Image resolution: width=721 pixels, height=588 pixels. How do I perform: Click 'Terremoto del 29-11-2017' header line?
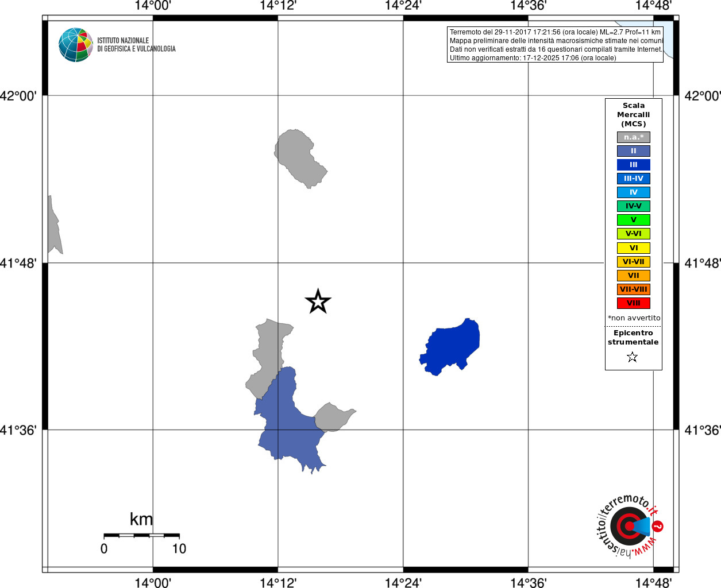pos(555,32)
